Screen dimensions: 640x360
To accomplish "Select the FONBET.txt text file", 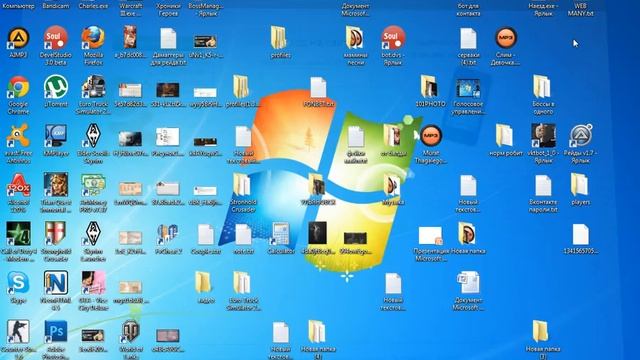I will [318, 87].
